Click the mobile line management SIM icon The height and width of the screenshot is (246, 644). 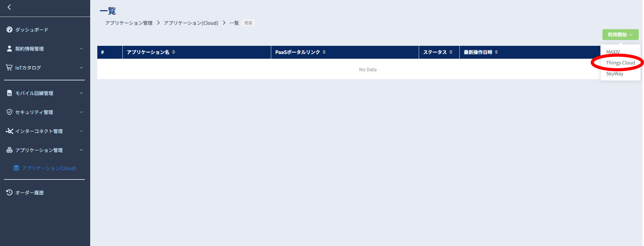(9, 93)
